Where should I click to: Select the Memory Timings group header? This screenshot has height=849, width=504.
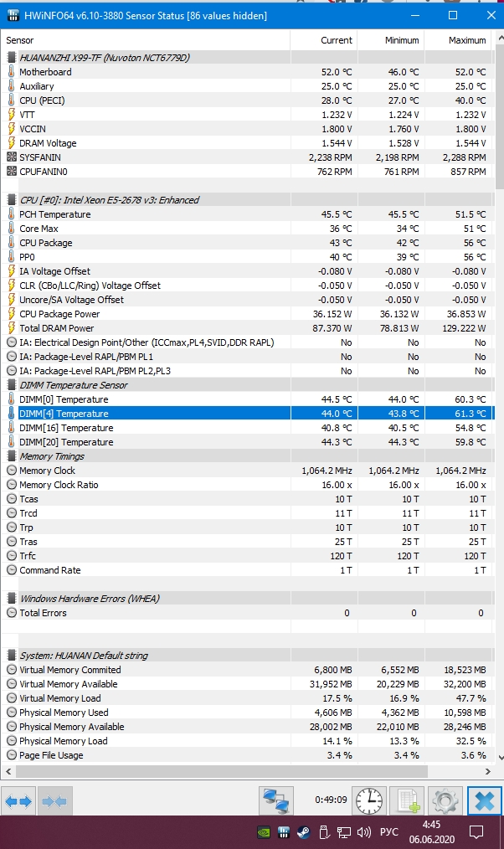52,456
